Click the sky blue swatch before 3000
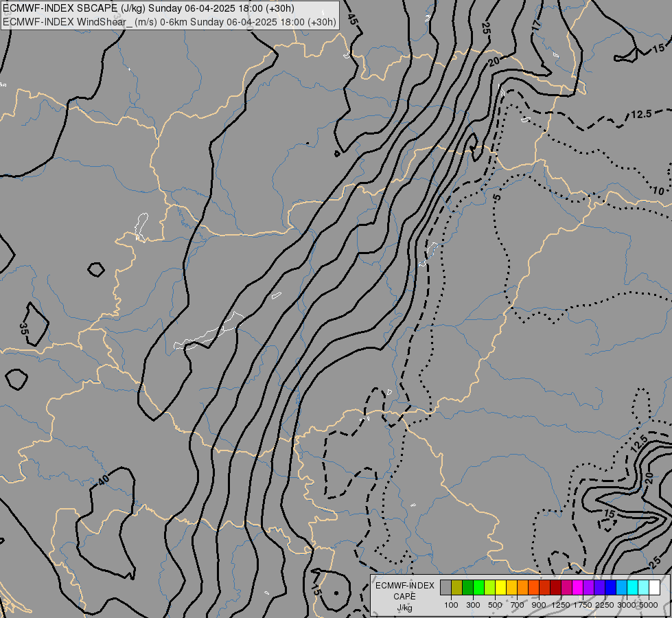Screen dimensions: 672x618 (x=621, y=588)
